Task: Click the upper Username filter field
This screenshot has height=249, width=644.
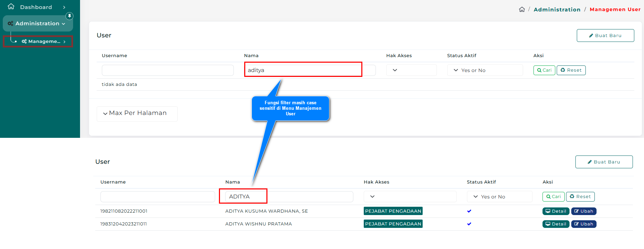Action: (168, 70)
